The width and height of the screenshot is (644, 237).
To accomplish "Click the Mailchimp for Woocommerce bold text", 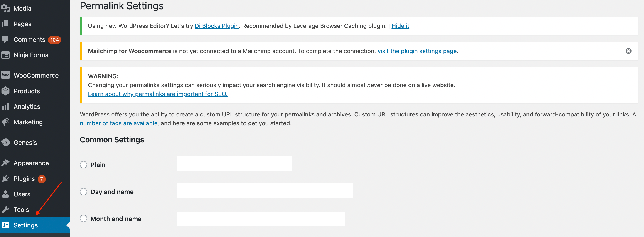I will pyautogui.click(x=130, y=51).
